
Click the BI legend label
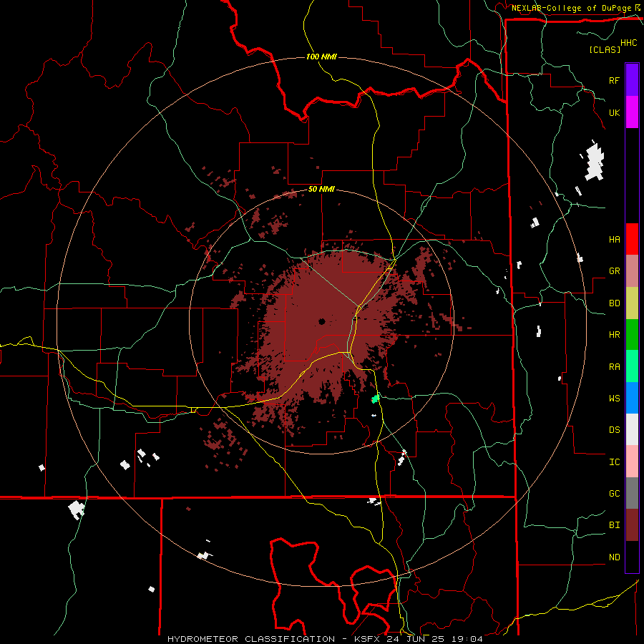coord(614,525)
